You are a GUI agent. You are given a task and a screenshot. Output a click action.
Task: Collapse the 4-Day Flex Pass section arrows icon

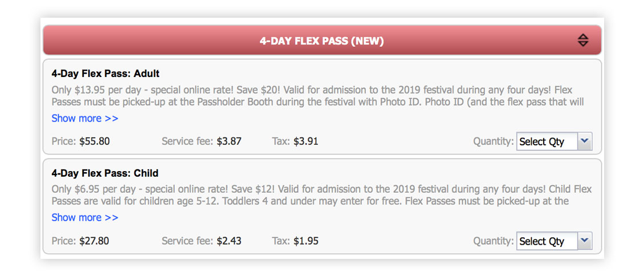tap(583, 40)
